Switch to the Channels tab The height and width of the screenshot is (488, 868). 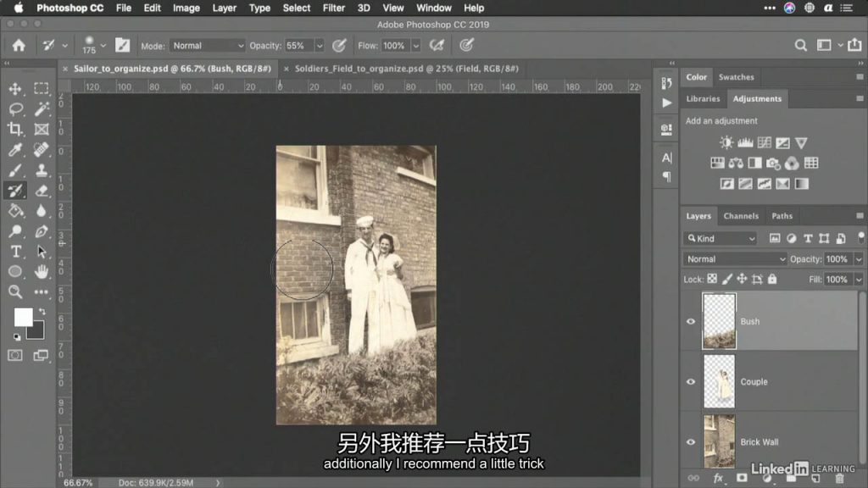[741, 216]
